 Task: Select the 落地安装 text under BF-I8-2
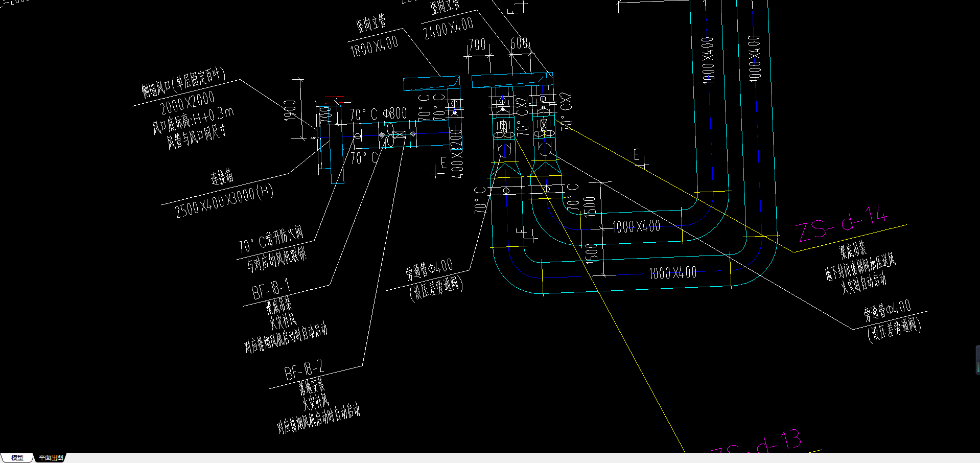click(x=312, y=386)
